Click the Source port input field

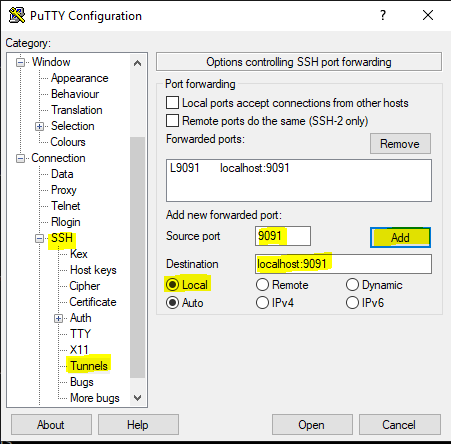click(283, 236)
